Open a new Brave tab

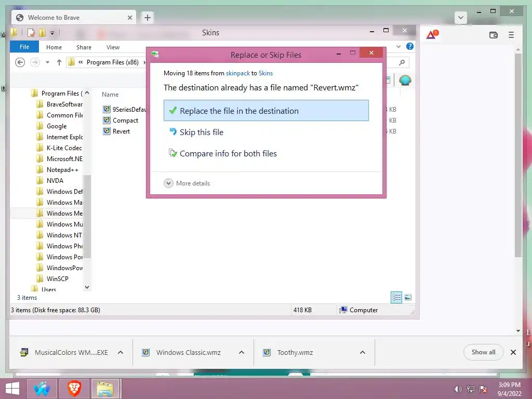pyautogui.click(x=147, y=18)
